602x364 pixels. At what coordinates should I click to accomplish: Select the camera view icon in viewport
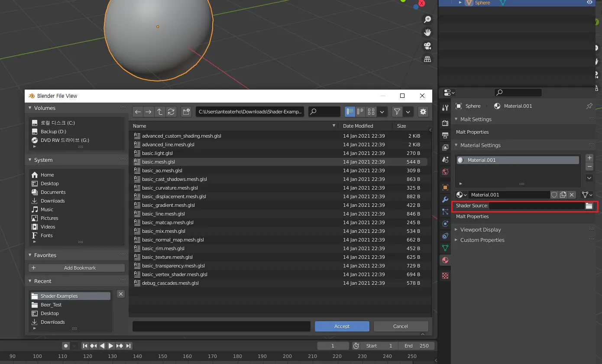point(427,46)
